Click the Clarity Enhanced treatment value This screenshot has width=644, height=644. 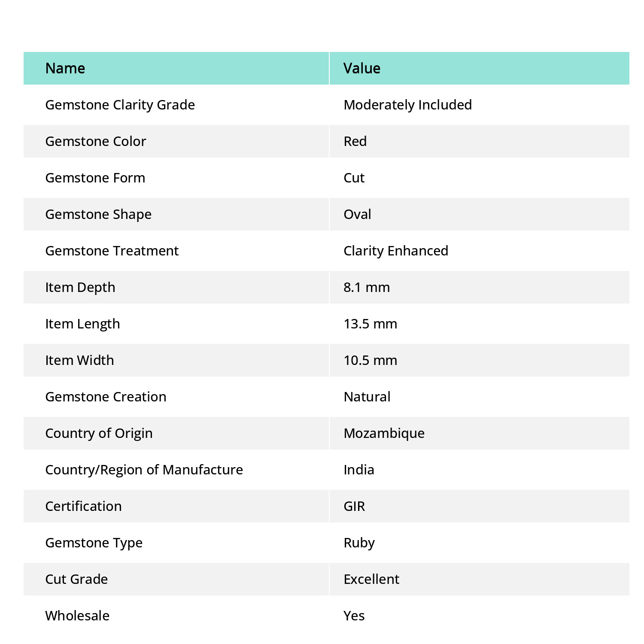click(x=396, y=251)
